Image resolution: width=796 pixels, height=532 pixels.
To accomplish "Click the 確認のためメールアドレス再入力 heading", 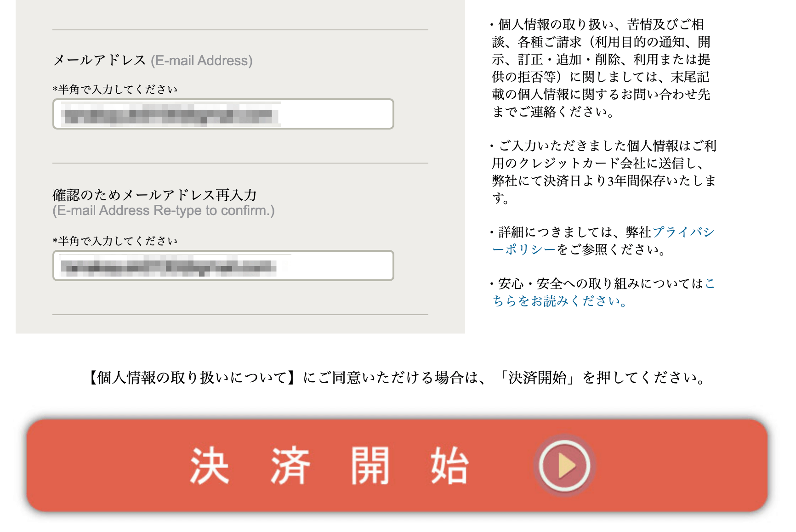I will tap(154, 195).
